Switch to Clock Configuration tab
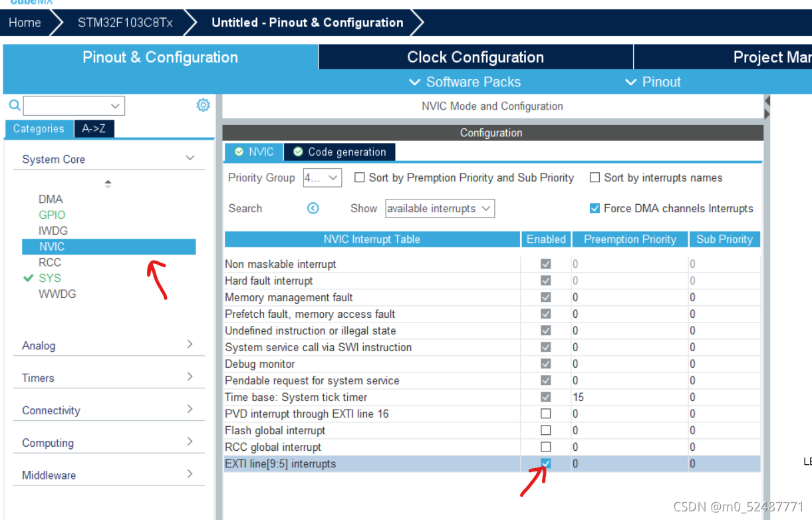The height and width of the screenshot is (520, 812). [x=475, y=57]
